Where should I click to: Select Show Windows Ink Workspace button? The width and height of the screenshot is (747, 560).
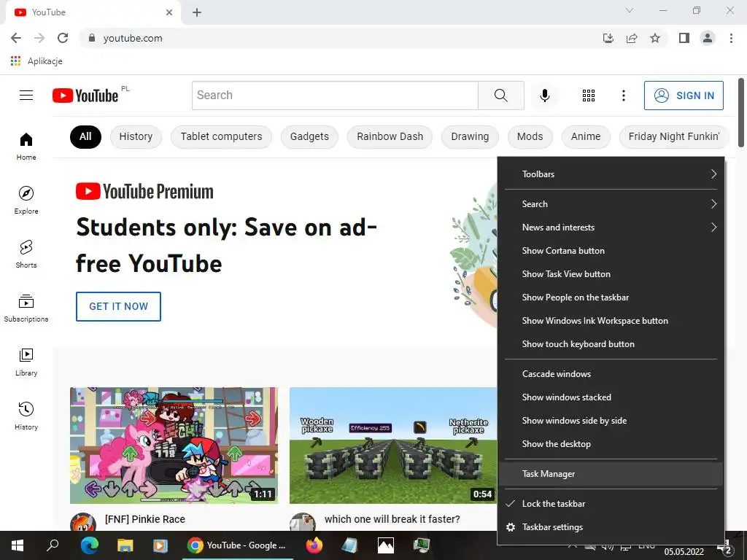[611, 321]
